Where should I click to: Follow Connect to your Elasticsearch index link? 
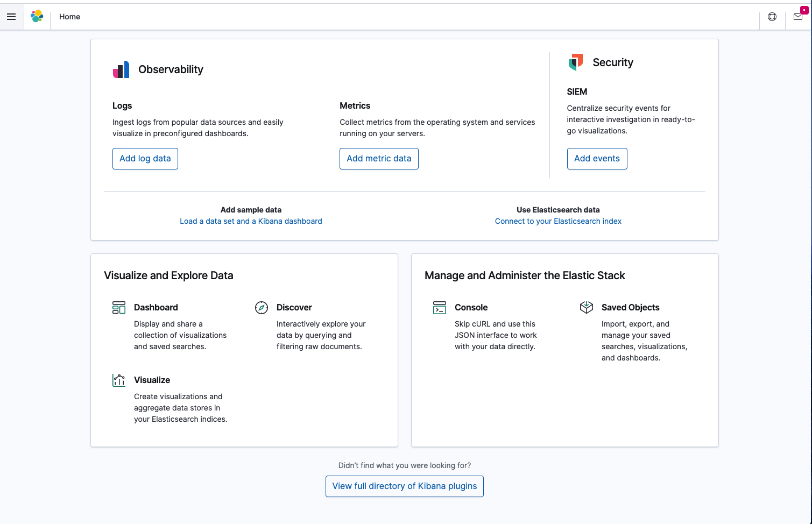click(558, 221)
